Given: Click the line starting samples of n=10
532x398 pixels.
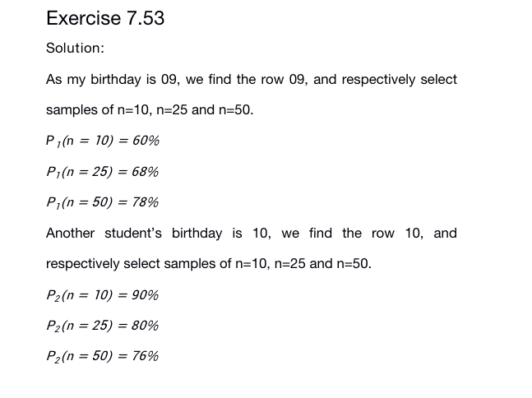Looking at the screenshot, I should [x=150, y=109].
